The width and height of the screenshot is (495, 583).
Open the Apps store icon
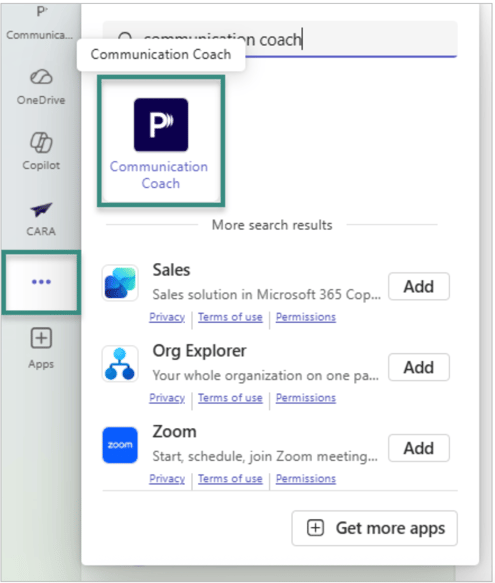tap(41, 348)
